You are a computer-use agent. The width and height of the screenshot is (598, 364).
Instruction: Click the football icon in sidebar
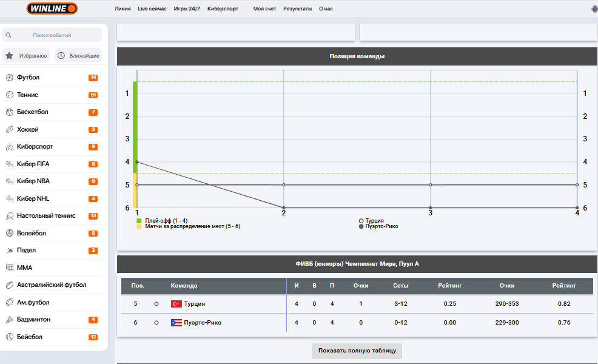(10, 78)
